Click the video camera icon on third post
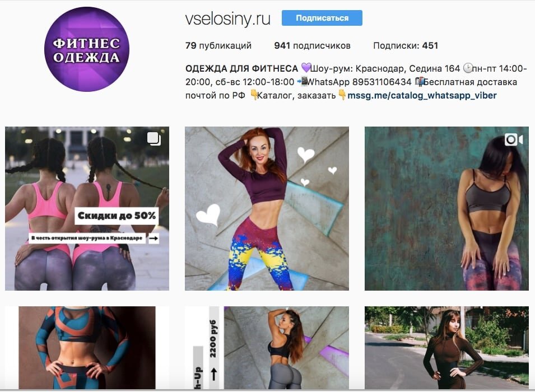Screen dimensions: 535x392 pyautogui.click(x=514, y=139)
